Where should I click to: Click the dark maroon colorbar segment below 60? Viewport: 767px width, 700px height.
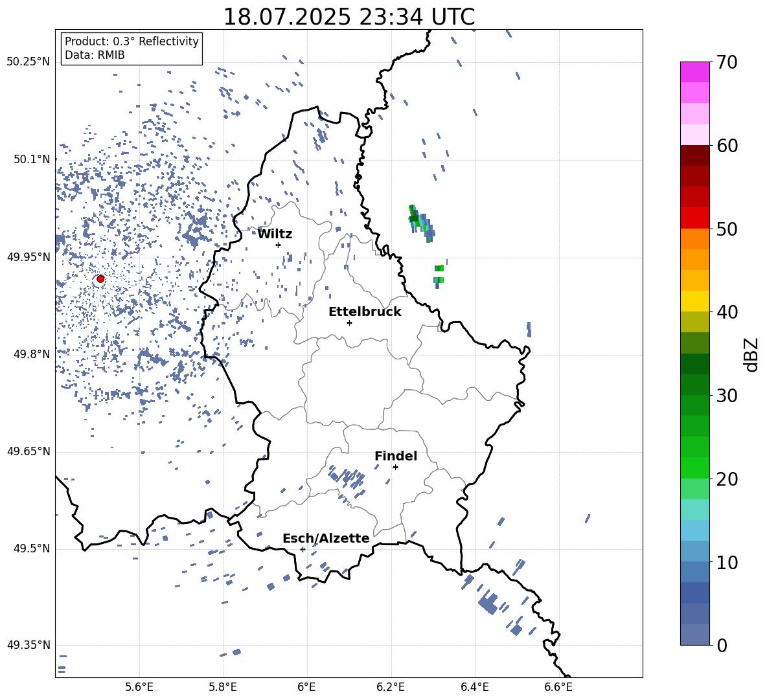click(694, 155)
